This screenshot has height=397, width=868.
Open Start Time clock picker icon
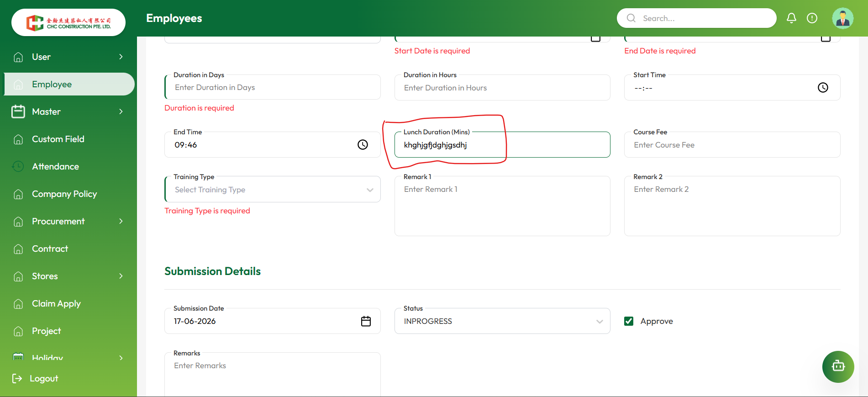click(823, 88)
